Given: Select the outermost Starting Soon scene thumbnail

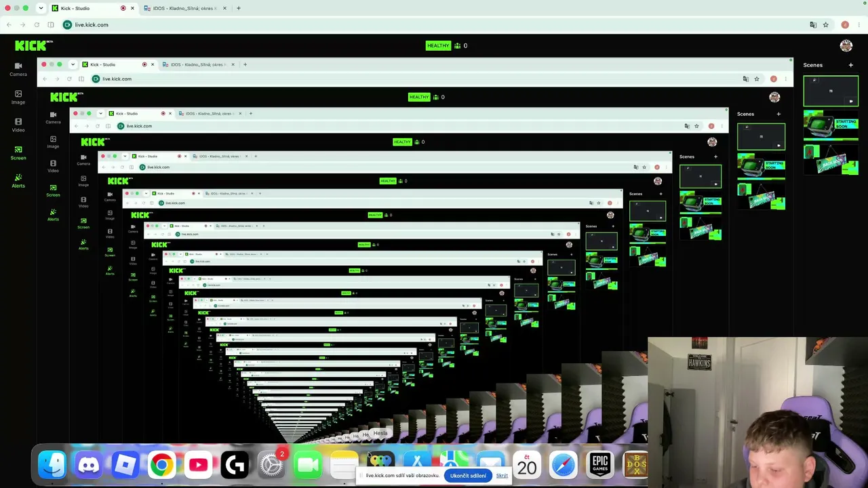Looking at the screenshot, I should (831, 125).
